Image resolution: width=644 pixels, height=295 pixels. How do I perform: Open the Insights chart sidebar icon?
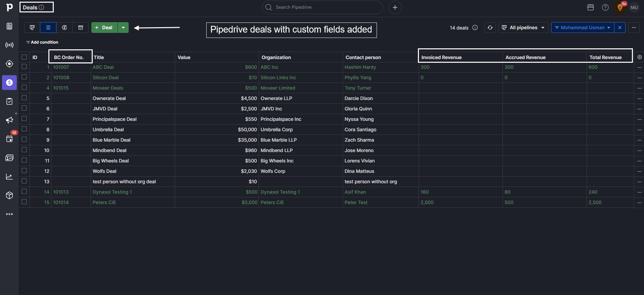pyautogui.click(x=9, y=177)
